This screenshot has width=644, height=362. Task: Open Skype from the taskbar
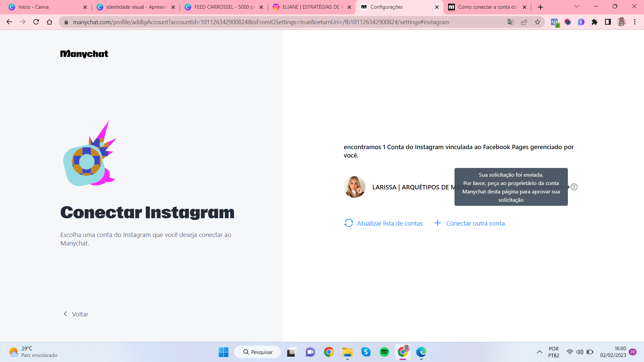click(x=366, y=352)
